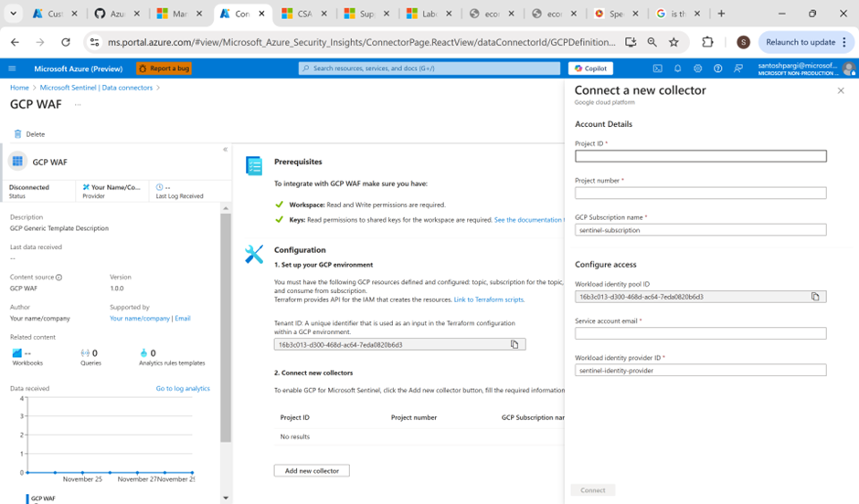Open Link to Terraform scripts
Image resolution: width=859 pixels, height=504 pixels.
click(x=489, y=299)
